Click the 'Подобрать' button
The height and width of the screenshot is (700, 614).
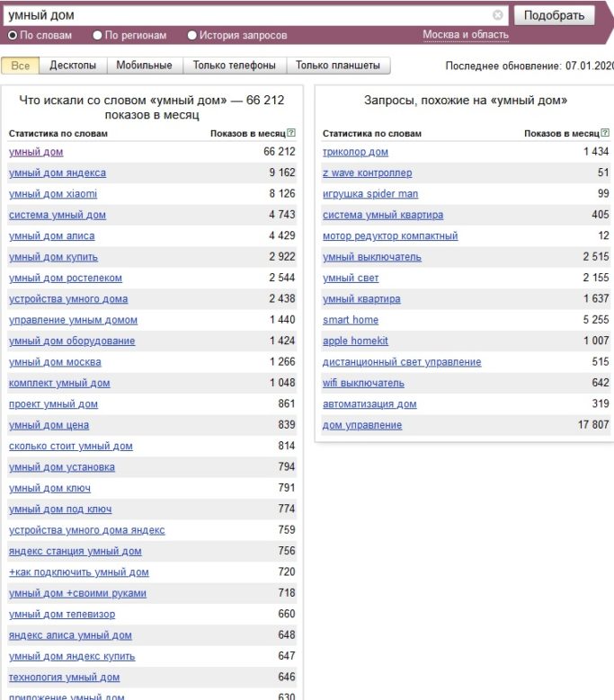pos(554,15)
